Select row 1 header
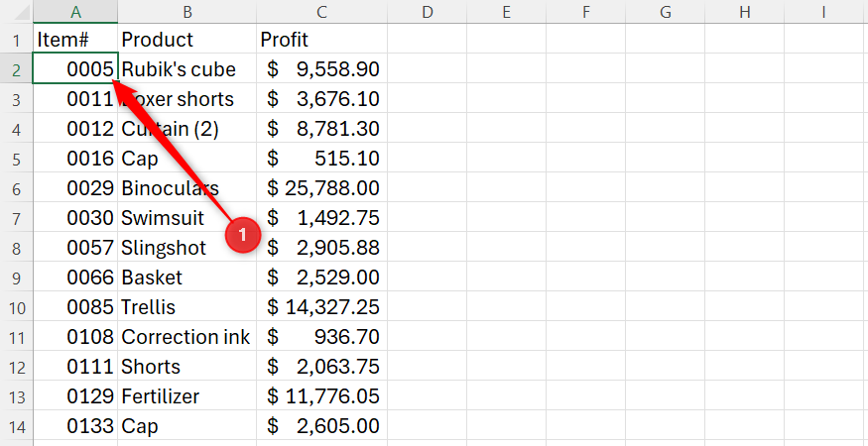Viewport: 868px width, 446px height. coord(17,39)
